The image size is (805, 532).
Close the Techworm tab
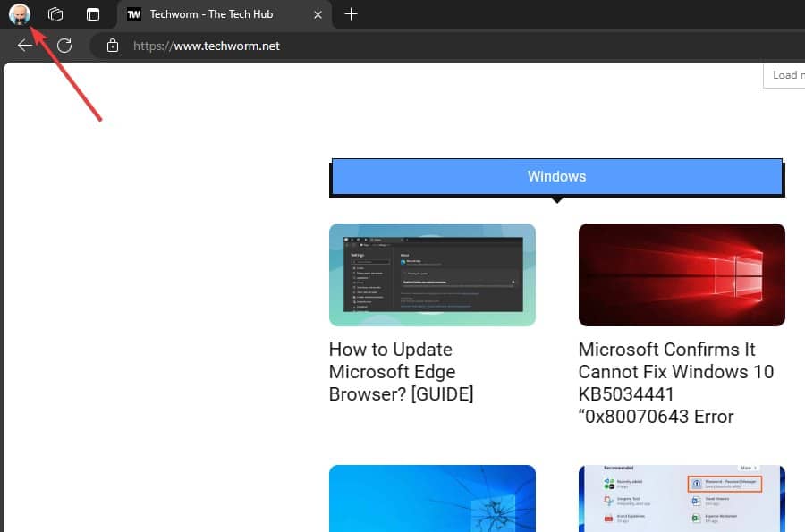(318, 14)
